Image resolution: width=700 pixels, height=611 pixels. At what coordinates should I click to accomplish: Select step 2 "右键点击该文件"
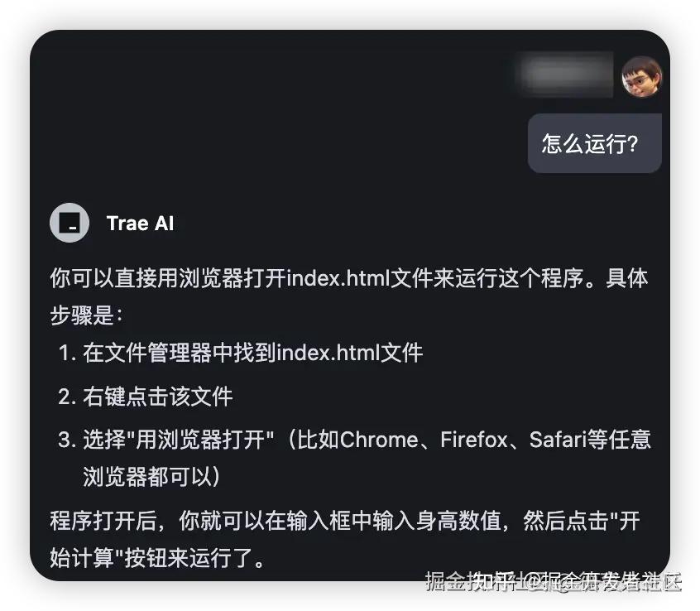(x=157, y=397)
